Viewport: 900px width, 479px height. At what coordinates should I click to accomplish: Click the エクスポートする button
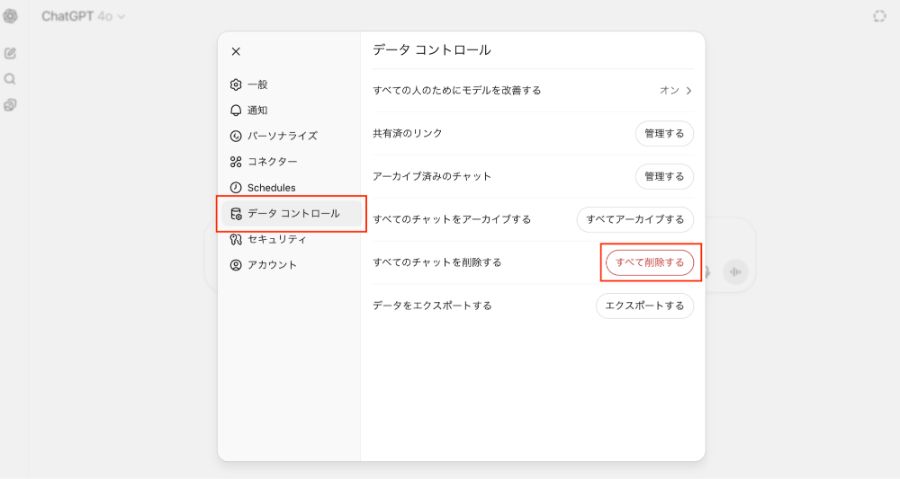pos(645,306)
